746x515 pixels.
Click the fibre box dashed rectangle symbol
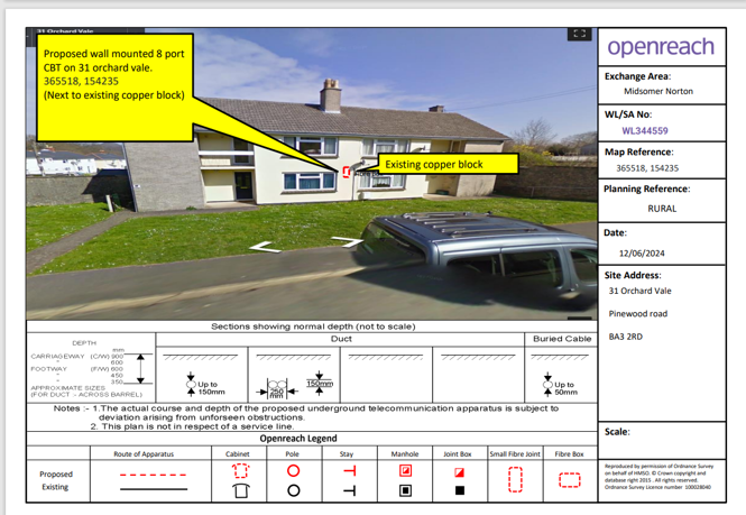click(569, 480)
